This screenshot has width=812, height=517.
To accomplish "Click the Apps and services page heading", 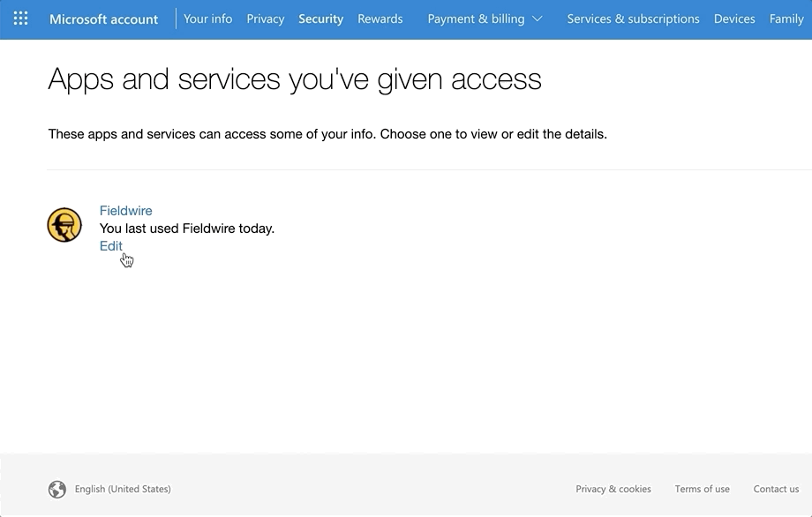I will [294, 79].
